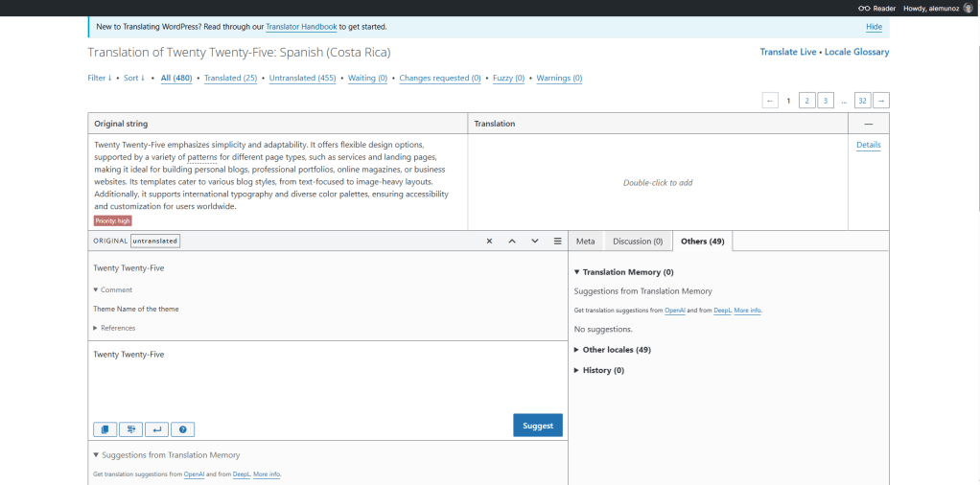This screenshot has width=980, height=485.
Task: Select the Others (49) tab
Action: [703, 242]
